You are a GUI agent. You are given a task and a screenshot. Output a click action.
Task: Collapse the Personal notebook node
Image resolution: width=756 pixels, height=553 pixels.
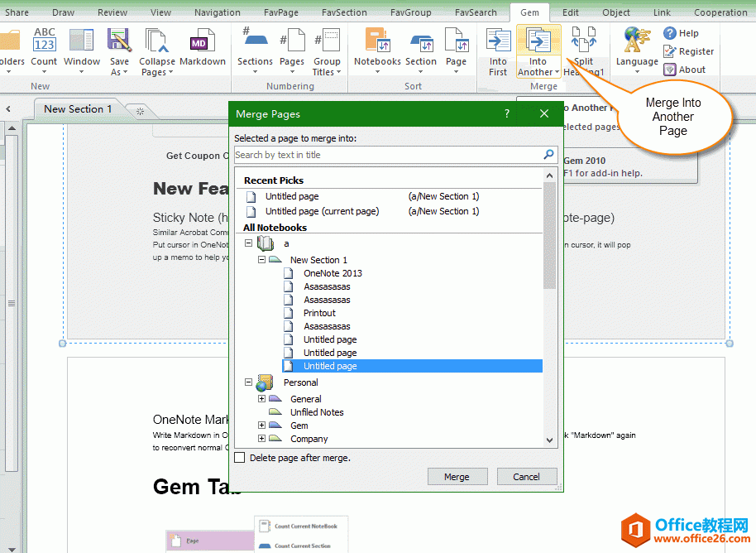coord(249,382)
